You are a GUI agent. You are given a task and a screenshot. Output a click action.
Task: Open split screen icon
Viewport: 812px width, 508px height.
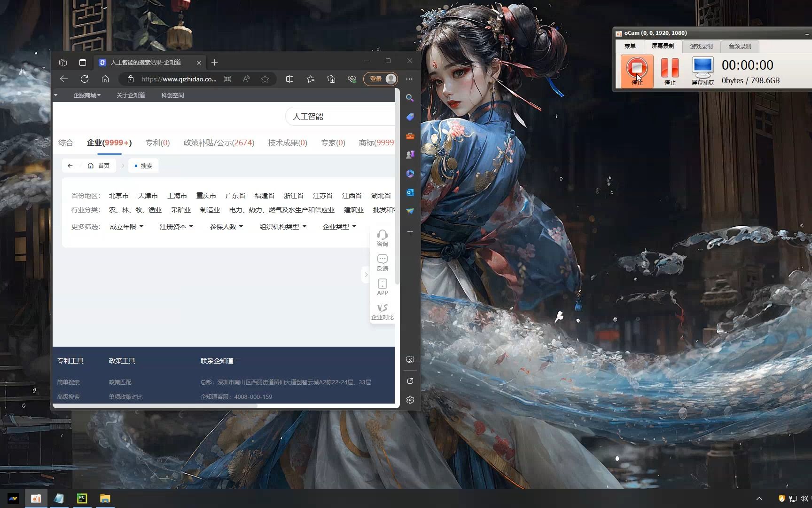tap(290, 79)
